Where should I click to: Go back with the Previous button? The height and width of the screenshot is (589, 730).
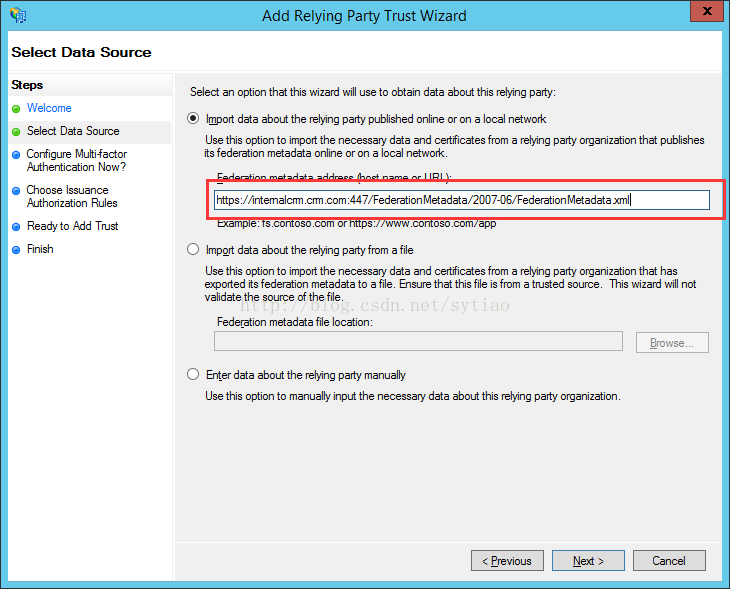[507, 561]
